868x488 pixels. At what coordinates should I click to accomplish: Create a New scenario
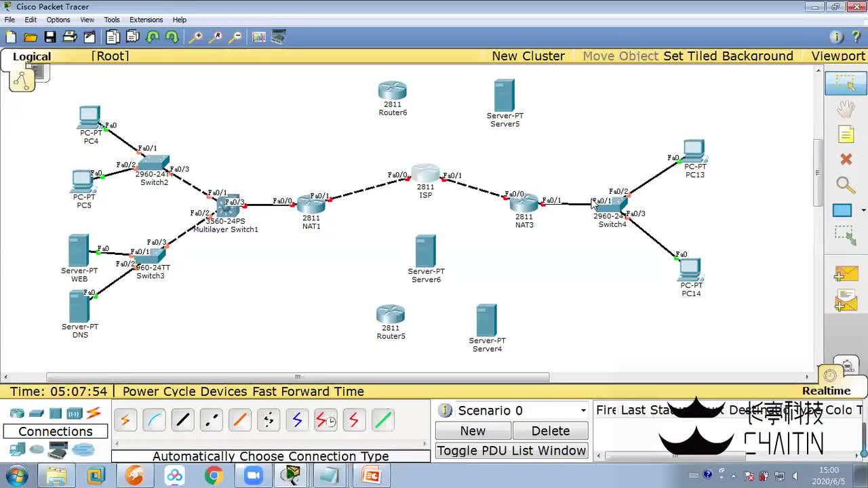473,431
